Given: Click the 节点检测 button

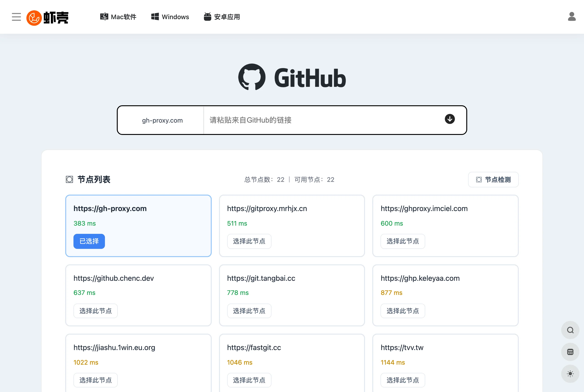Looking at the screenshot, I should tap(493, 180).
